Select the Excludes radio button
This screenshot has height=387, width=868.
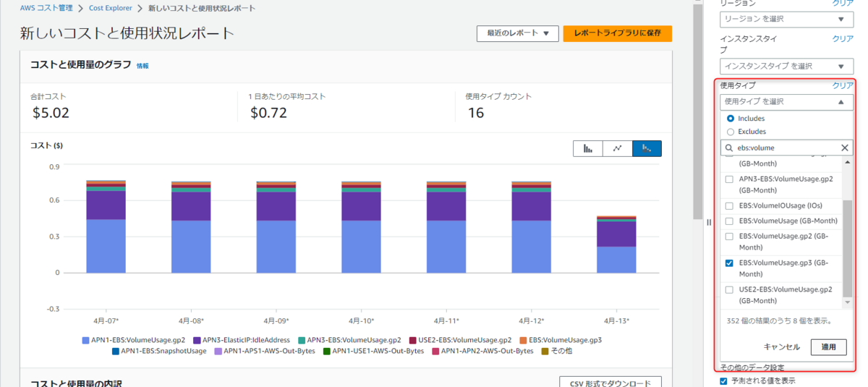click(730, 132)
